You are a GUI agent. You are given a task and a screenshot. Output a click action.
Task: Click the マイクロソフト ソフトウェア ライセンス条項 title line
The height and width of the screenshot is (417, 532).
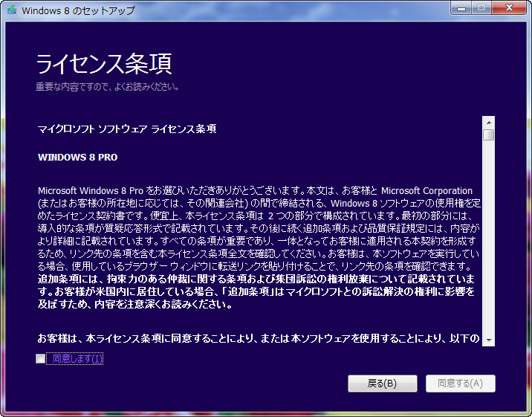point(127,129)
